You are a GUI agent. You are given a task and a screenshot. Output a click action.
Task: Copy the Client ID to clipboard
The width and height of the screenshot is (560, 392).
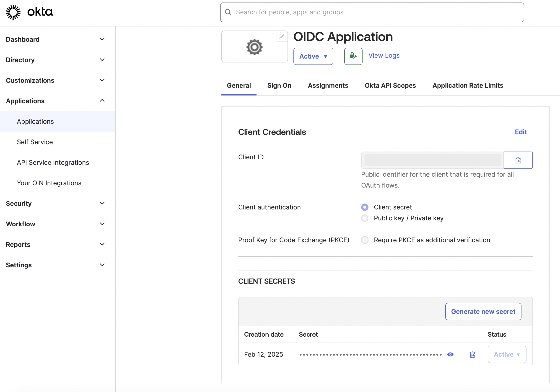tap(518, 160)
